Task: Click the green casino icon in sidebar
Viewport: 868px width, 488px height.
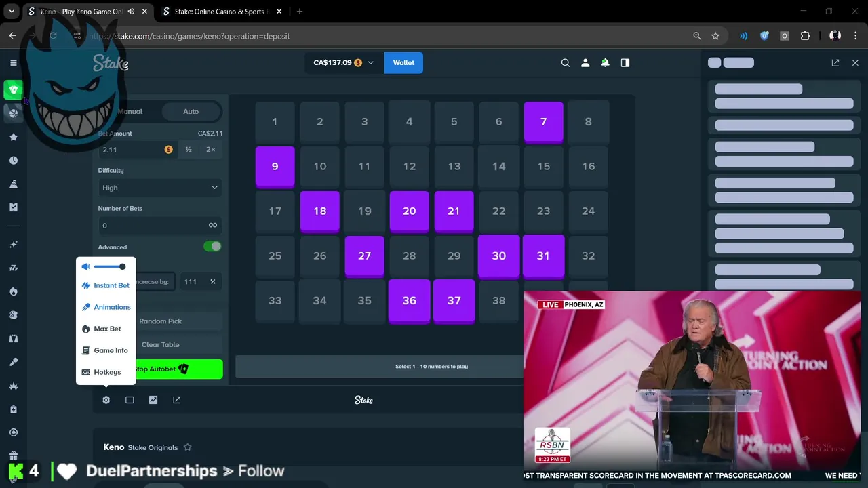Action: (x=13, y=89)
